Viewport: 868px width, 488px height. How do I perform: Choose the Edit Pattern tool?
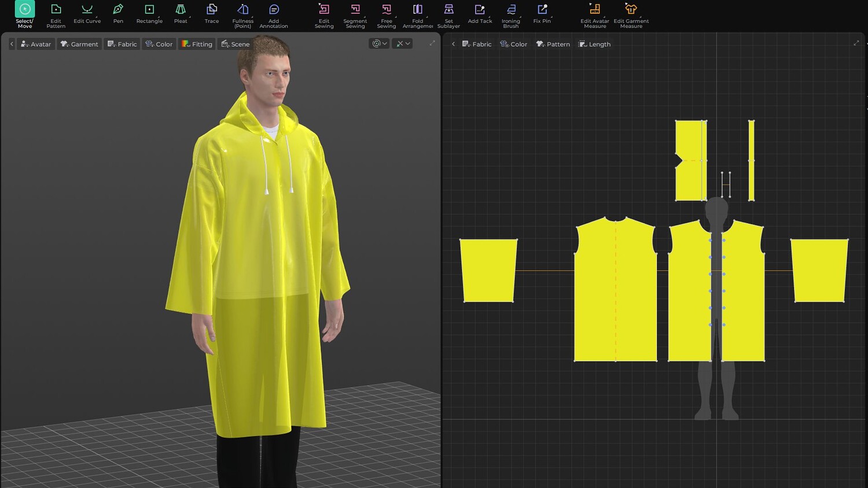pos(56,15)
